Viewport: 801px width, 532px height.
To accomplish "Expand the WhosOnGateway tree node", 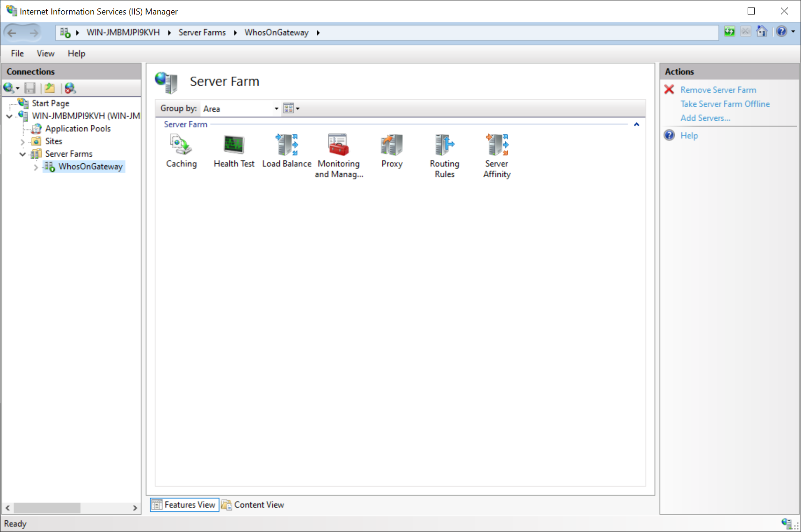I will coord(36,167).
